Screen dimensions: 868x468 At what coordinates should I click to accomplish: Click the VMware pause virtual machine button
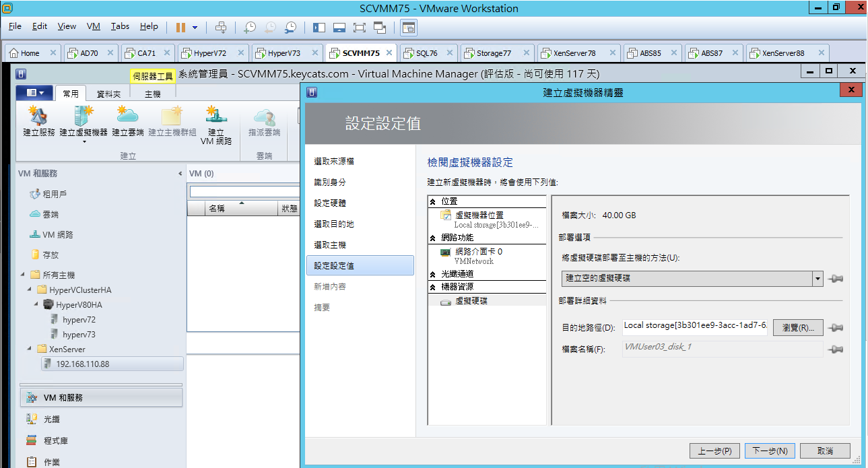(180, 27)
